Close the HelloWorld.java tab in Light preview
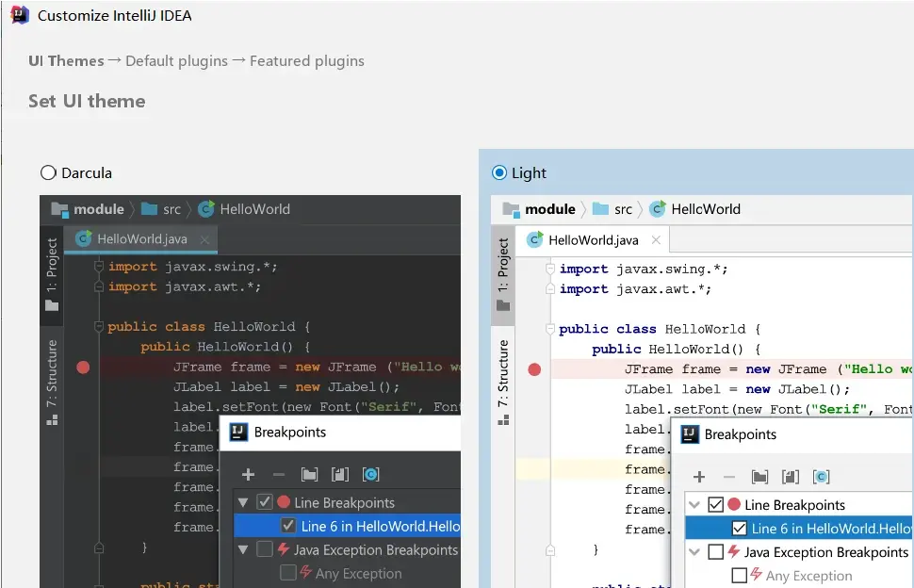The image size is (914, 588). point(656,240)
